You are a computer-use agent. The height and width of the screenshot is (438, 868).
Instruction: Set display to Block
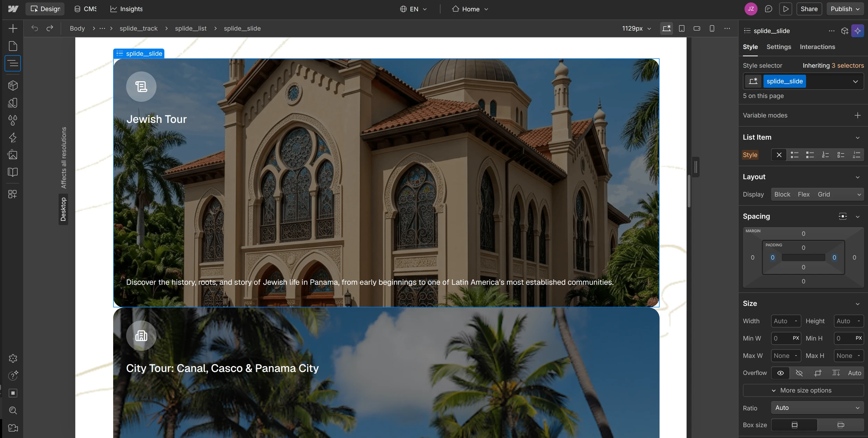782,194
